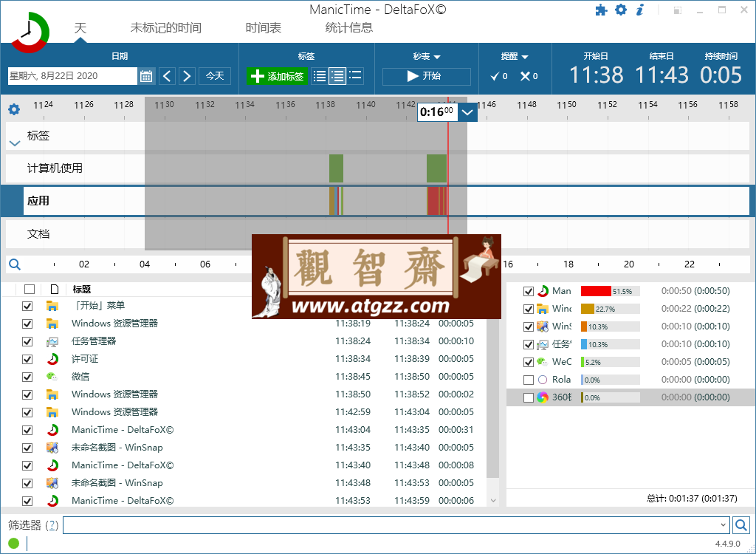The width and height of the screenshot is (756, 554).
Task: Switch to the 时间表 tab
Action: [x=264, y=27]
